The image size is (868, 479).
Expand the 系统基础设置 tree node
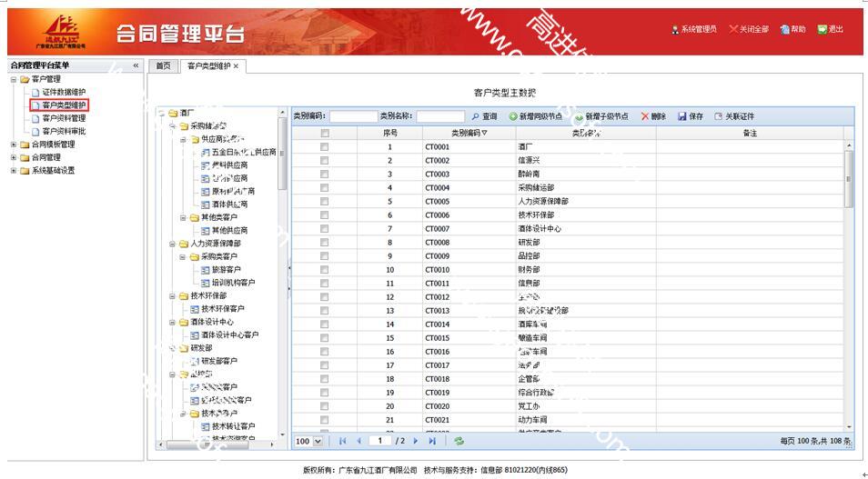click(14, 170)
